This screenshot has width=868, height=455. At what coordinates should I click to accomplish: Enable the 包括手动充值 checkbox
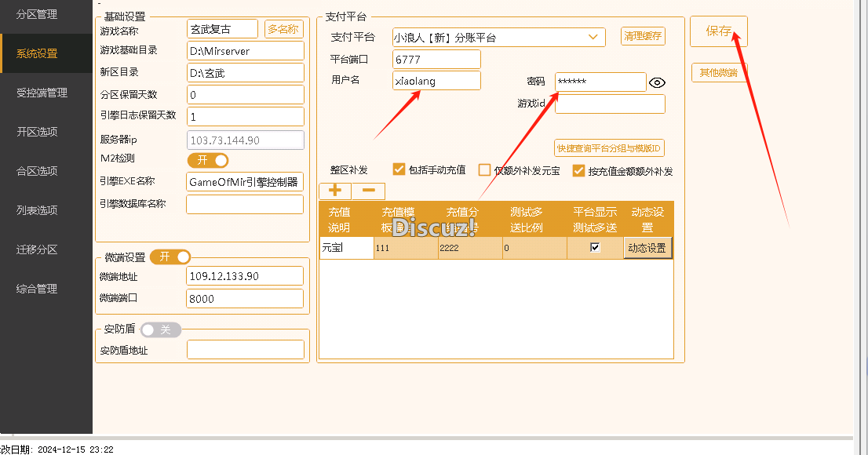tap(399, 169)
